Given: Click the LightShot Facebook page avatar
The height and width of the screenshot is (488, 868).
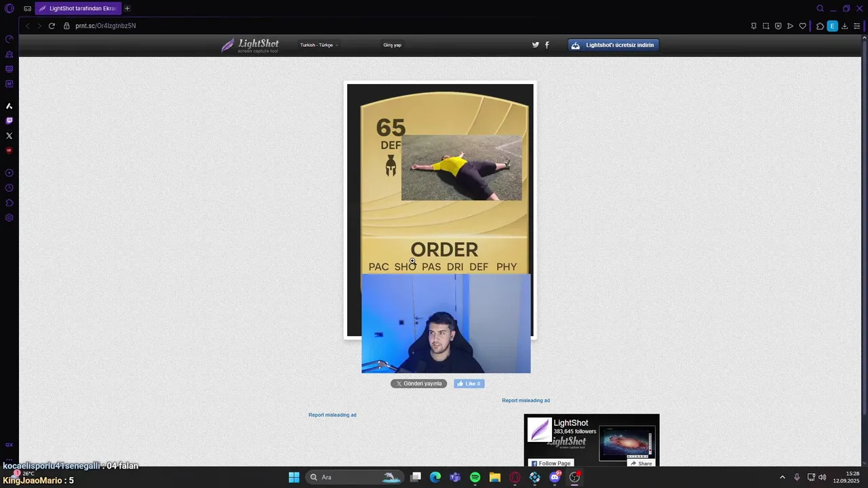Looking at the screenshot, I should 540,430.
